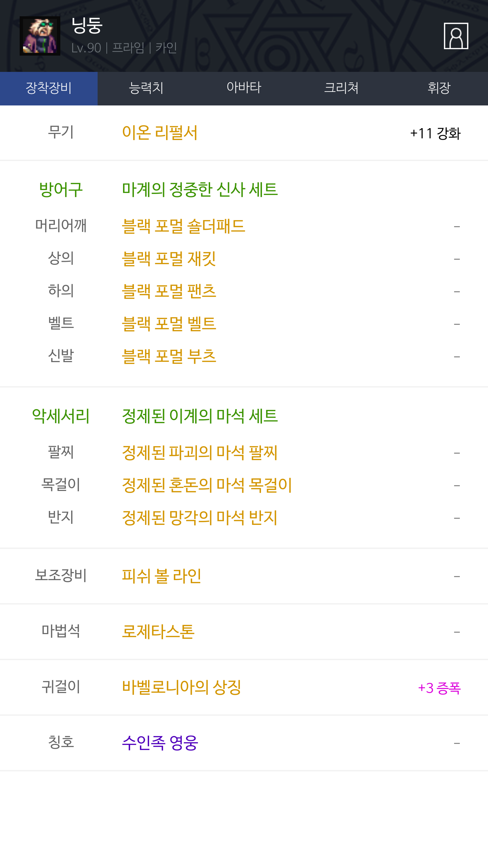Viewport: 488px width, 868px height.
Task: Select the 크리쳐 tab
Action: pyautogui.click(x=341, y=88)
